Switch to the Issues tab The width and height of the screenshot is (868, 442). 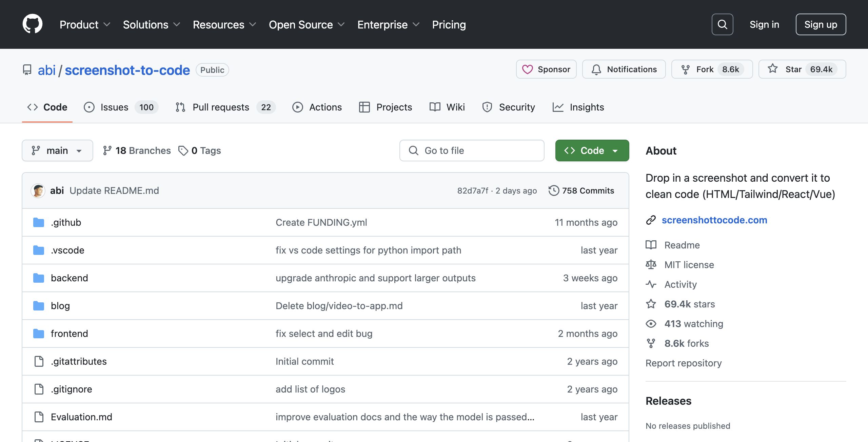tap(121, 107)
